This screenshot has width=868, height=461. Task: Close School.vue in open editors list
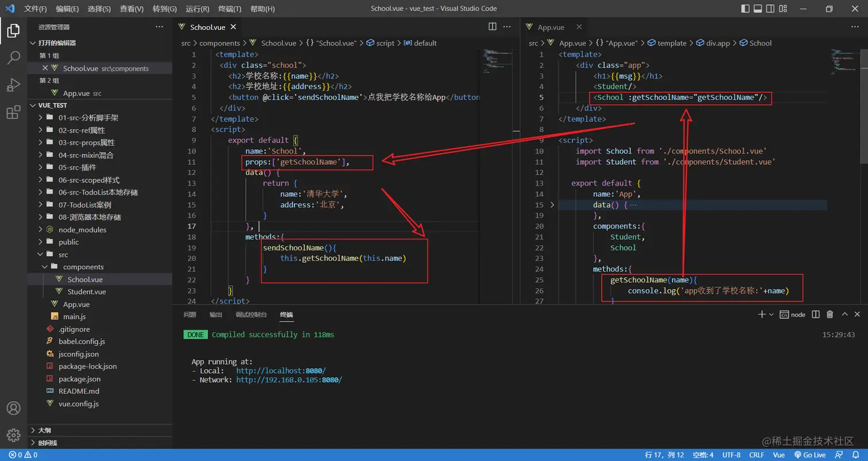[45, 68]
